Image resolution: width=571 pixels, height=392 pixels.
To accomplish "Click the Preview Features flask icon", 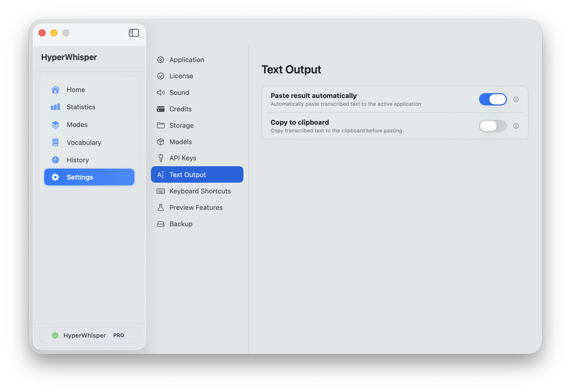I will click(161, 207).
